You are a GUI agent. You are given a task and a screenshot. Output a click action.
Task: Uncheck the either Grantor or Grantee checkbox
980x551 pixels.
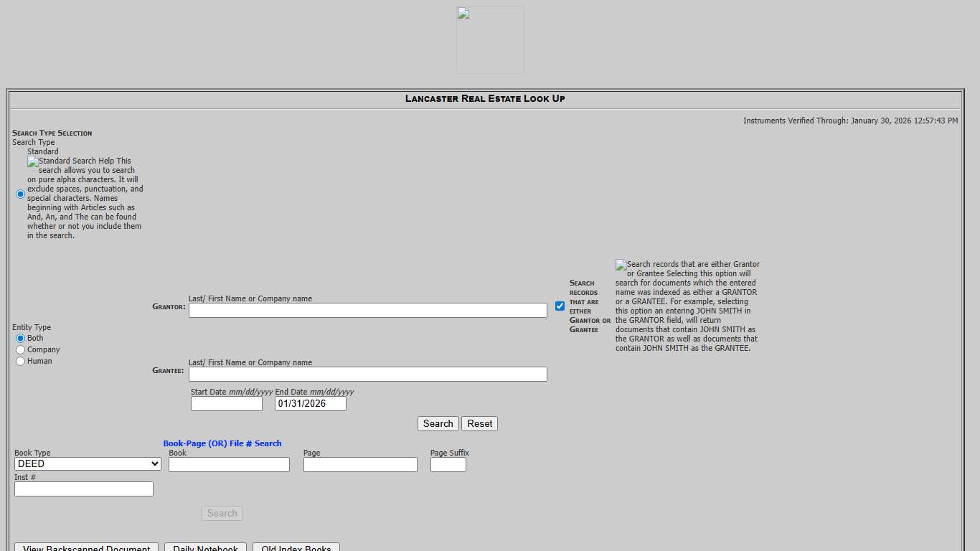(560, 306)
